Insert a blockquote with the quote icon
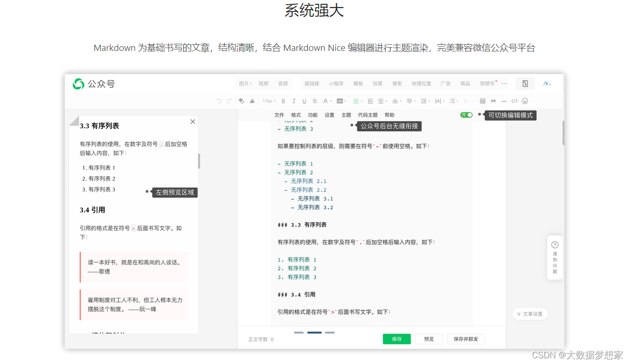630x364 pixels. coord(493,101)
